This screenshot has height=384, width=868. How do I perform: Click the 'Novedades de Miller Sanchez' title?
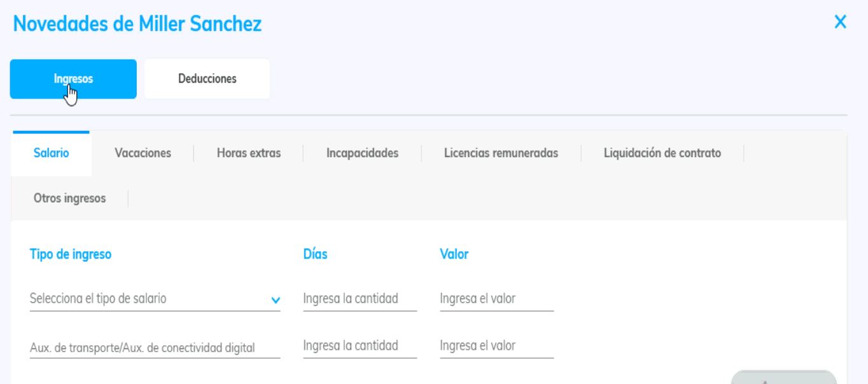137,24
